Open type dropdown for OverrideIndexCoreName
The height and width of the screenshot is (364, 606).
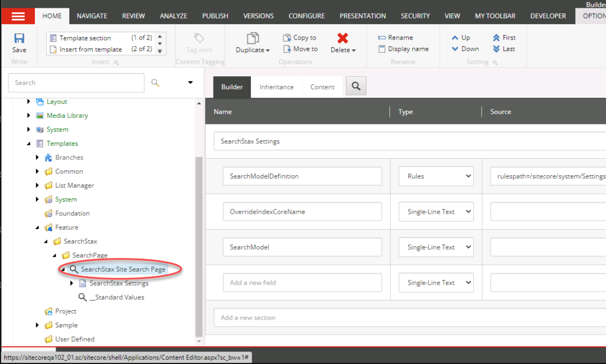click(436, 212)
